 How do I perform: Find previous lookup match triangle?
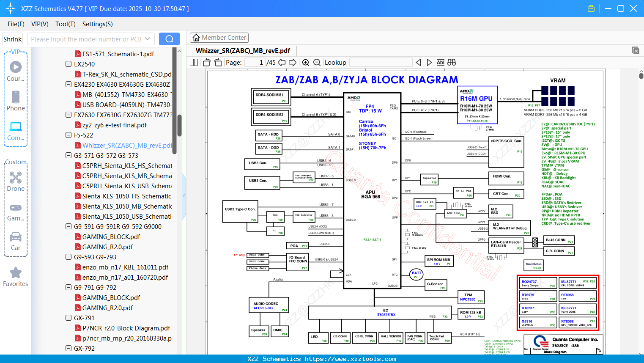click(418, 63)
